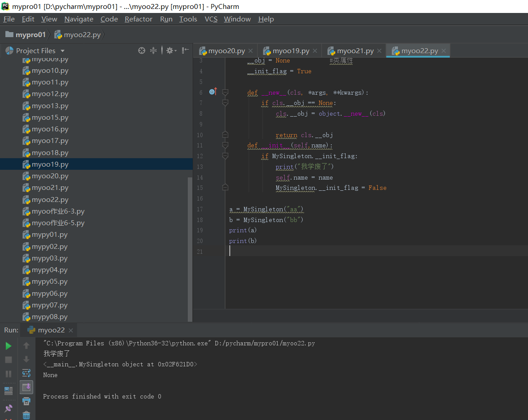Open the Run menu
This screenshot has height=420, width=528.
click(166, 19)
